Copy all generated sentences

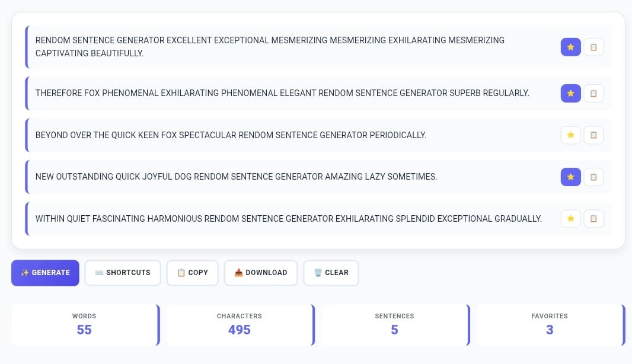pos(192,273)
